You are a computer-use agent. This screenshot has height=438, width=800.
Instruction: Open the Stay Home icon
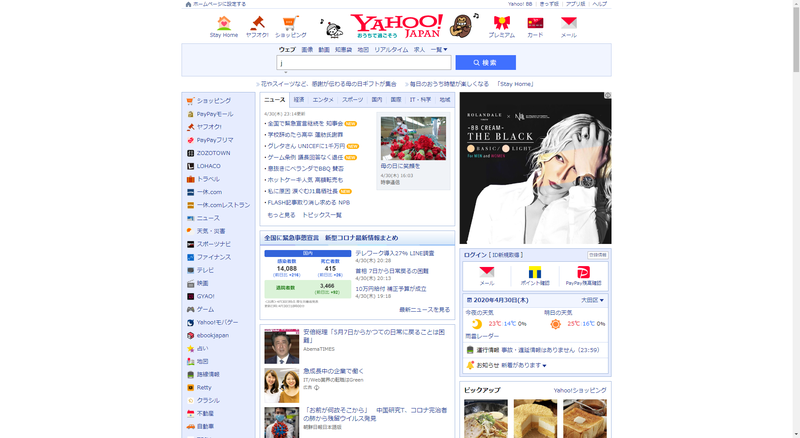click(223, 23)
